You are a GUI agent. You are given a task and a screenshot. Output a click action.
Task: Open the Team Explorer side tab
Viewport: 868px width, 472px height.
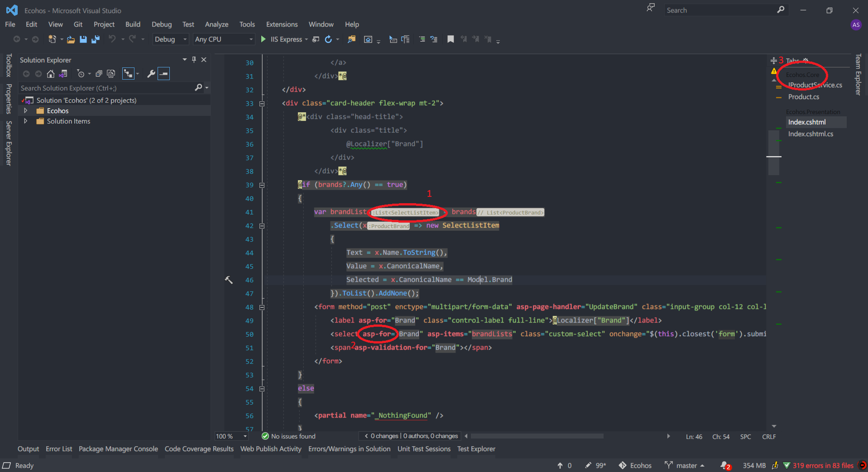pos(858,75)
